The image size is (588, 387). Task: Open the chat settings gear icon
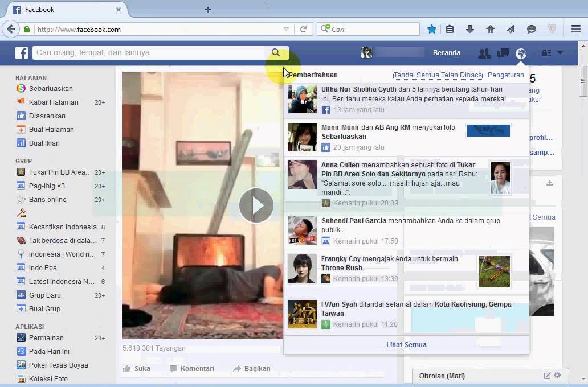click(557, 375)
